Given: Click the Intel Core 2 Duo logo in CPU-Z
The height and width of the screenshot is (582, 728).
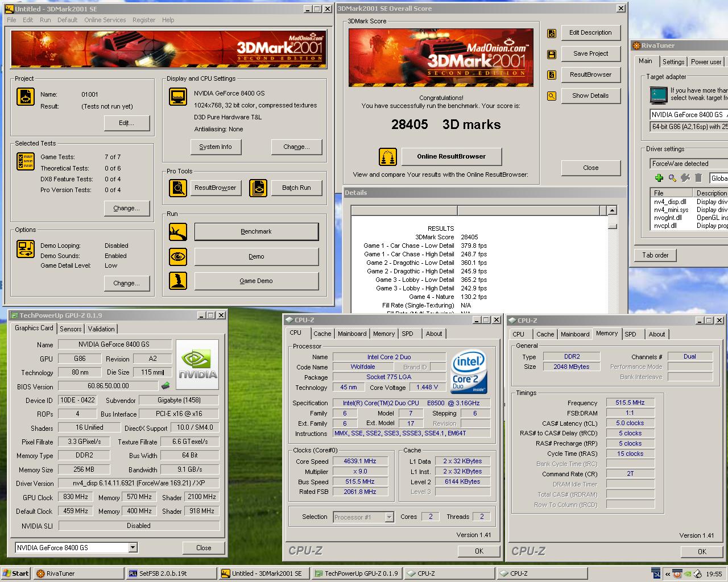Looking at the screenshot, I should pyautogui.click(x=469, y=373).
